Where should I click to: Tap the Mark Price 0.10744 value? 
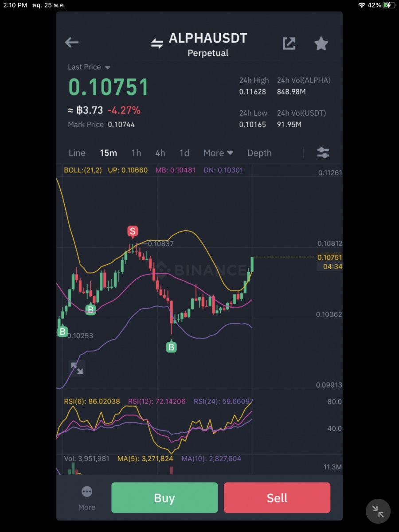pyautogui.click(x=121, y=125)
